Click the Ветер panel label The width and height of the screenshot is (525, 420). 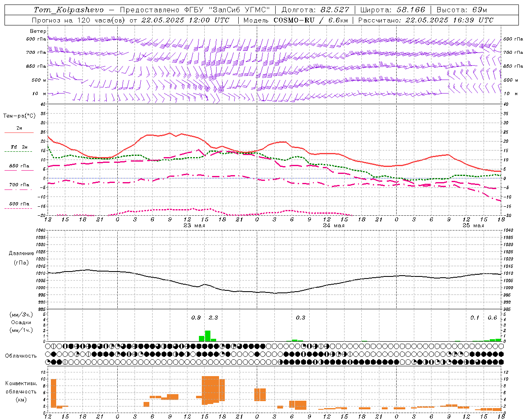[38, 31]
